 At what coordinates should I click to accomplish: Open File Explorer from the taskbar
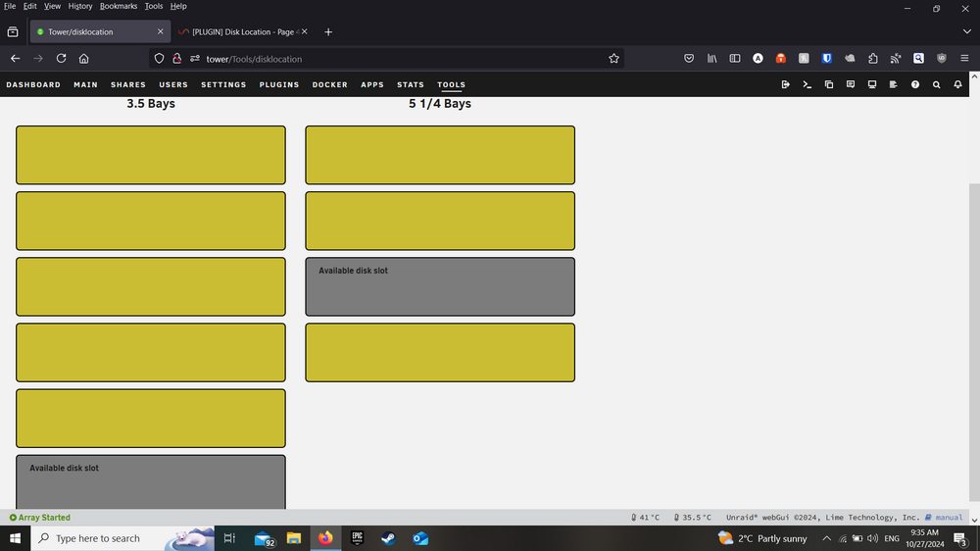(294, 538)
